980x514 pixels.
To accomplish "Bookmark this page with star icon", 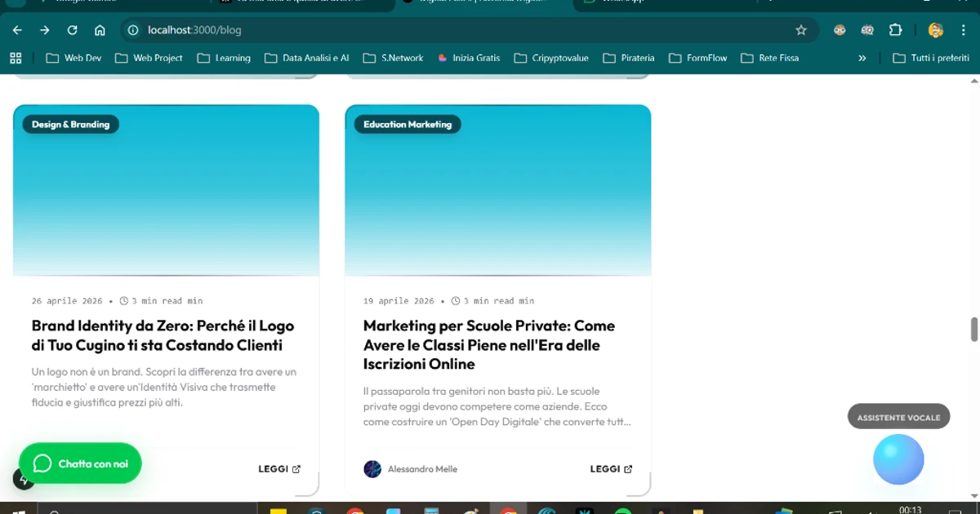I will click(801, 30).
